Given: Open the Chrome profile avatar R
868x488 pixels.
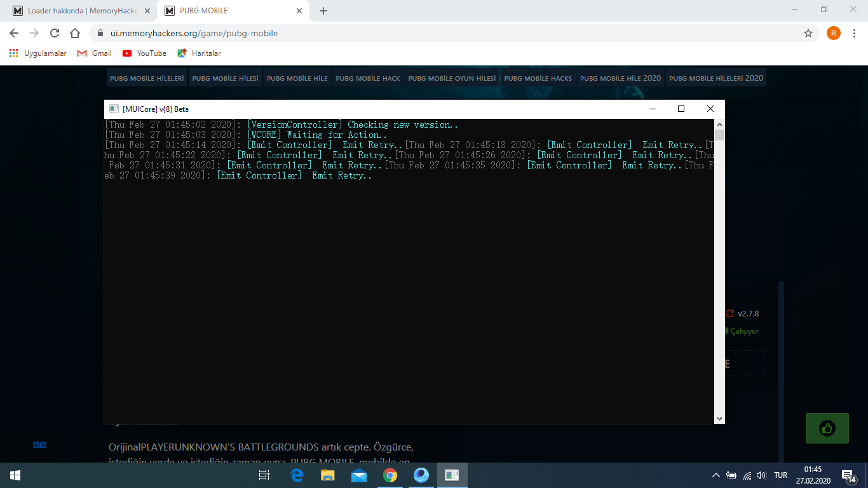Looking at the screenshot, I should click(x=834, y=33).
